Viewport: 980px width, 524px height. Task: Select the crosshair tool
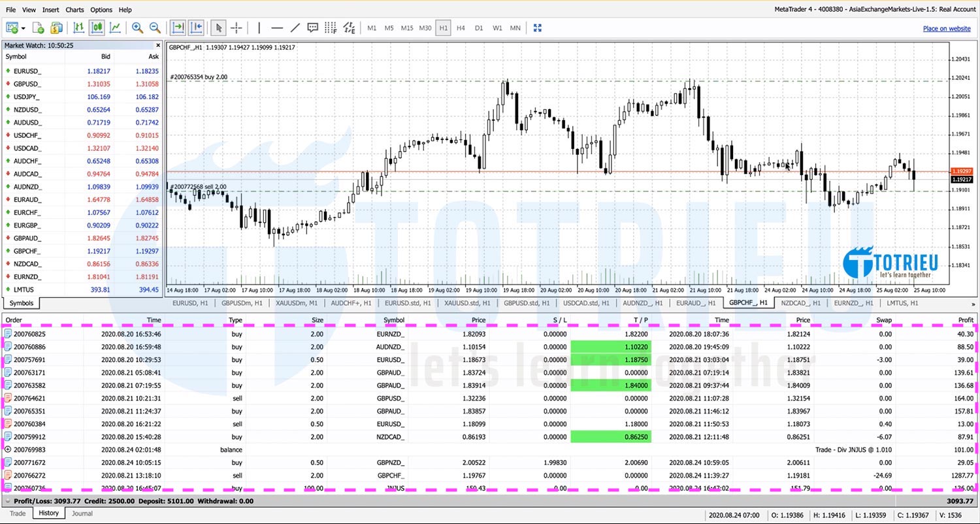237,27
